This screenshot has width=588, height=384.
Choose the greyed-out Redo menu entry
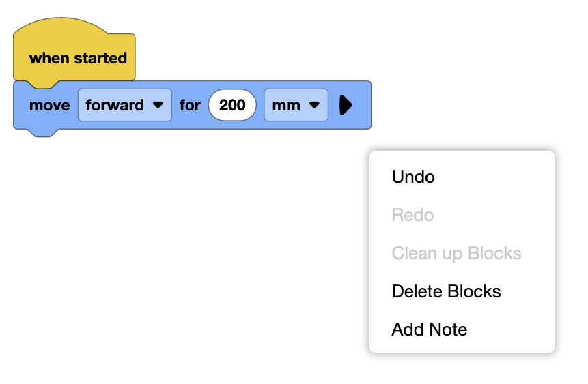coord(412,215)
